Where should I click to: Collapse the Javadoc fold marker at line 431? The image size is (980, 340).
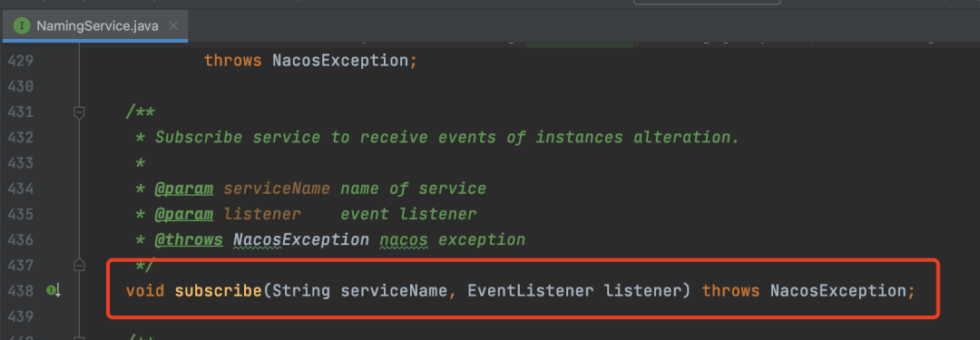pyautogui.click(x=79, y=112)
